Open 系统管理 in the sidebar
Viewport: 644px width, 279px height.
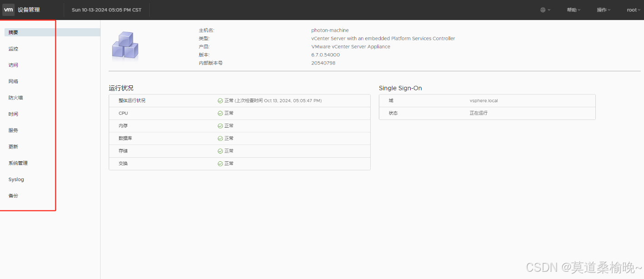pos(18,163)
